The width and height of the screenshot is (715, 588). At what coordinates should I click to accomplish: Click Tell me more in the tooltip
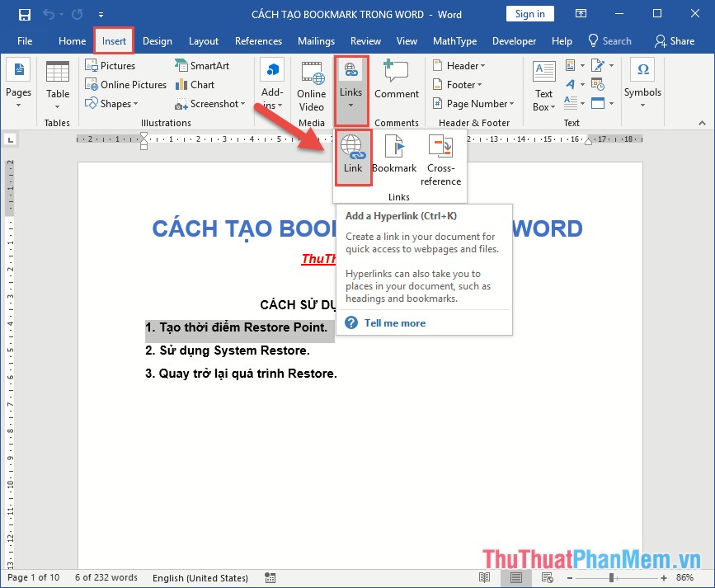click(395, 322)
